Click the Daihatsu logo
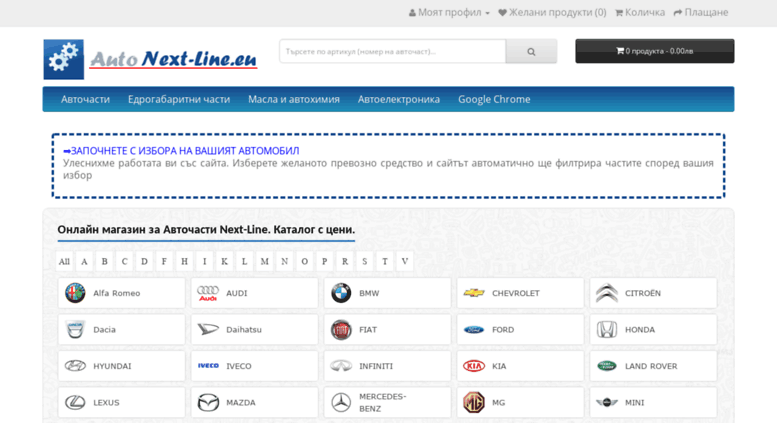The width and height of the screenshot is (777, 423). click(208, 329)
